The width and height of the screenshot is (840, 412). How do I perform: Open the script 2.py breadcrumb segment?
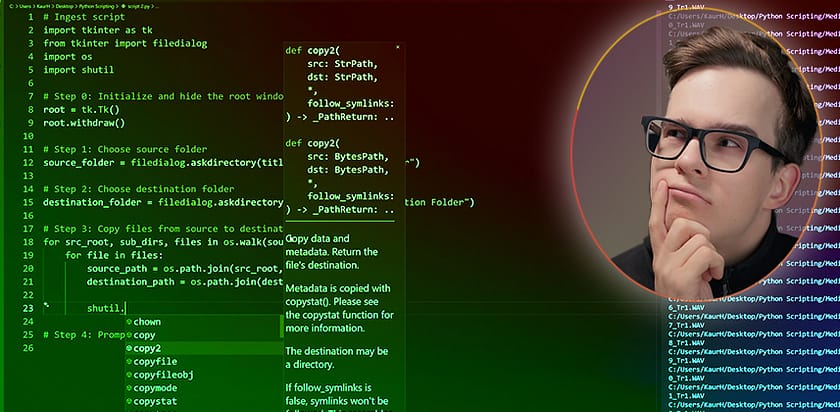click(138, 6)
